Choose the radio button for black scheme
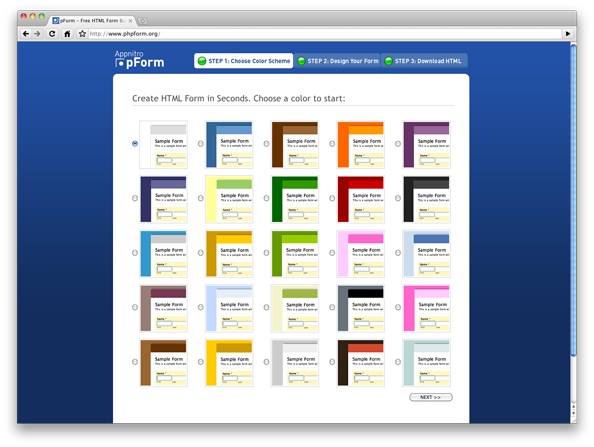Screen dimensions: 594x447 pos(398,198)
